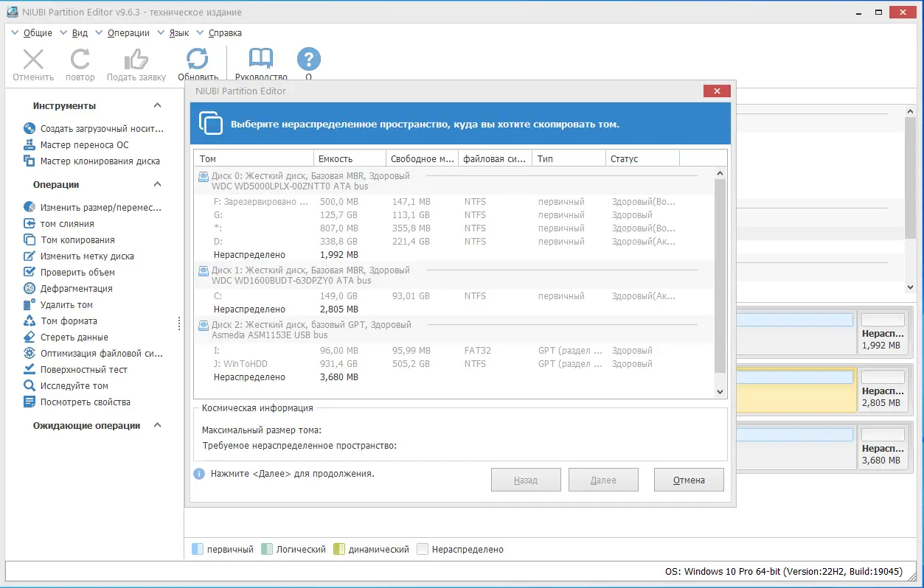
Task: Sort by Свободное место column header
Action: coord(423,158)
